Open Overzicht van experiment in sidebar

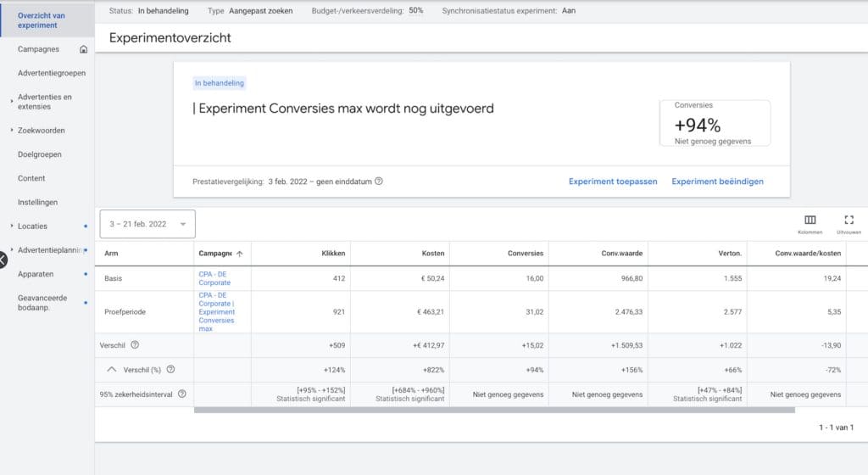pyautogui.click(x=41, y=20)
